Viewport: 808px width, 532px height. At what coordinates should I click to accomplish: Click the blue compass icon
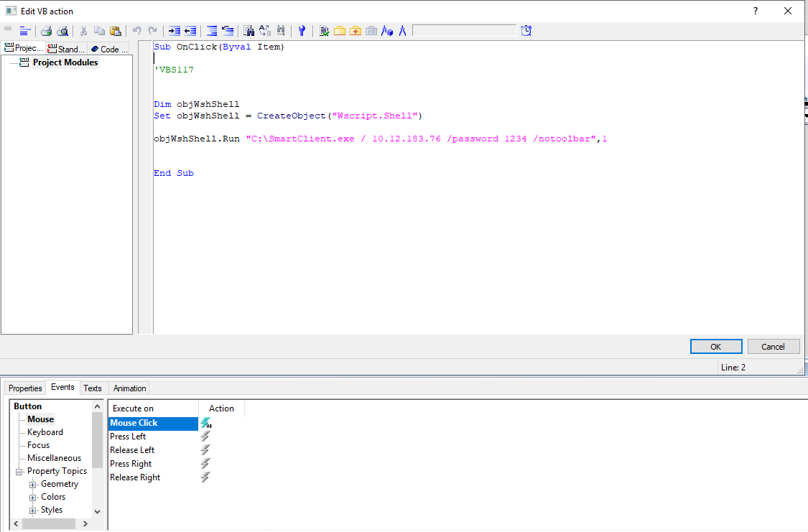[402, 31]
